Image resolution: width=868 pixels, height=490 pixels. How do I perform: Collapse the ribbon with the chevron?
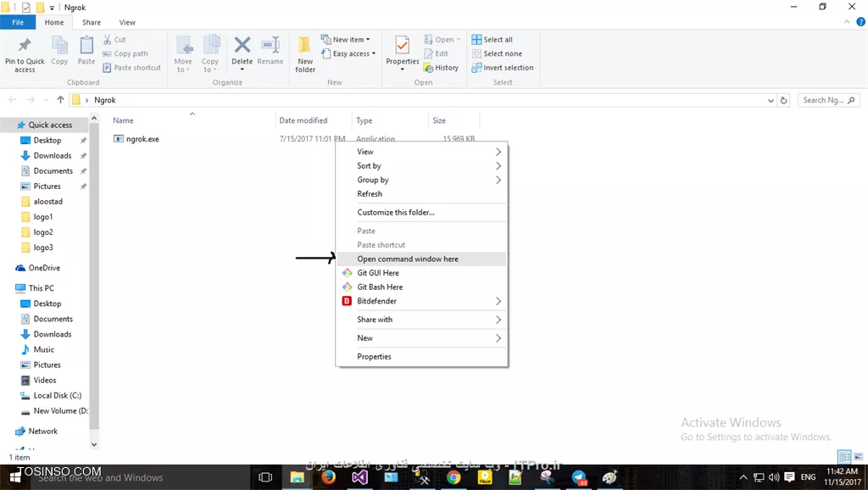(847, 22)
